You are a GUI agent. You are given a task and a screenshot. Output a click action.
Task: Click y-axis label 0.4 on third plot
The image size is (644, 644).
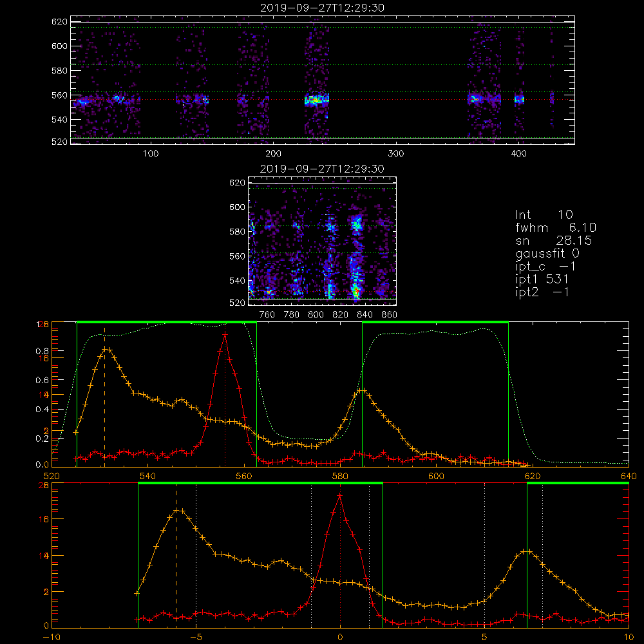tap(43, 410)
